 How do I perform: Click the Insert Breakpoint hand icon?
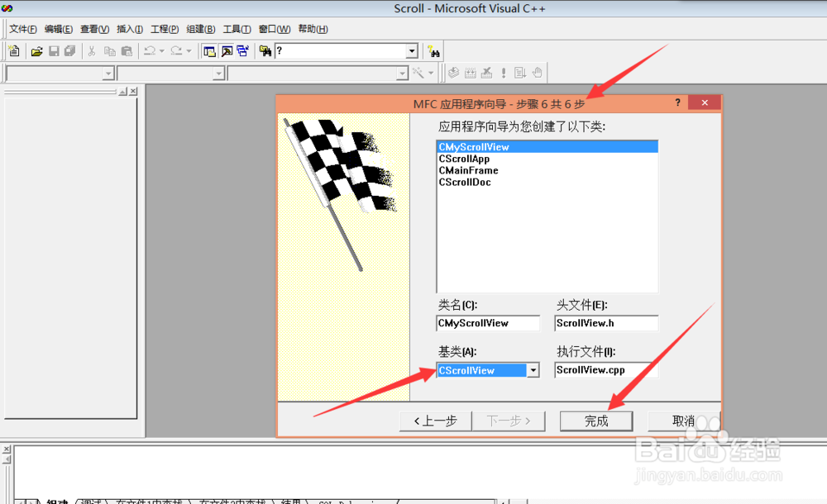coord(537,73)
